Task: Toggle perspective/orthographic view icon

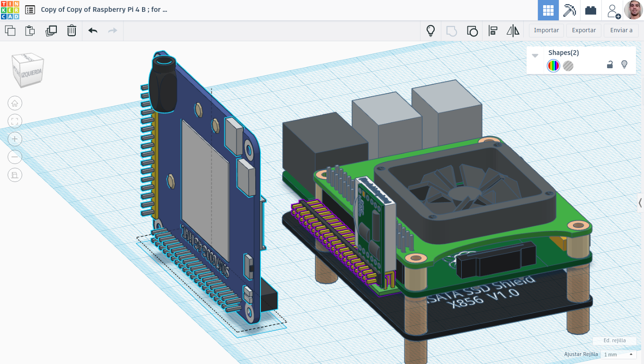Action: coord(15,175)
